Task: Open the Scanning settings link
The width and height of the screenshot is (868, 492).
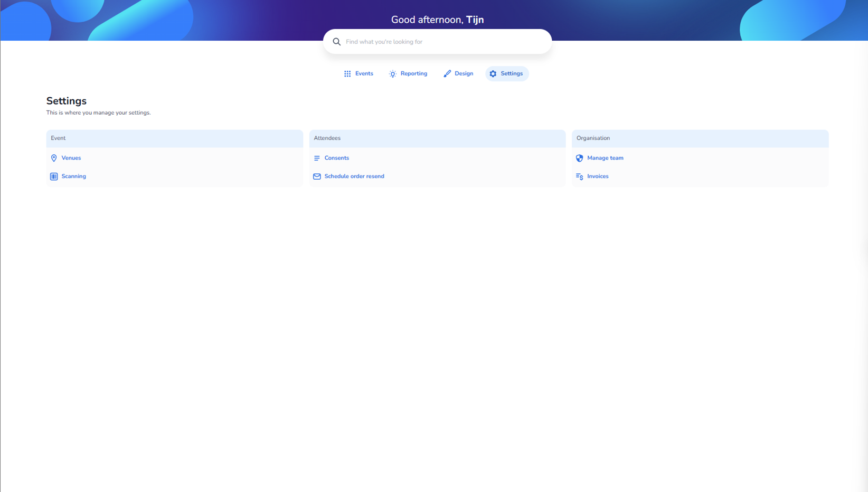Action: pos(73,177)
